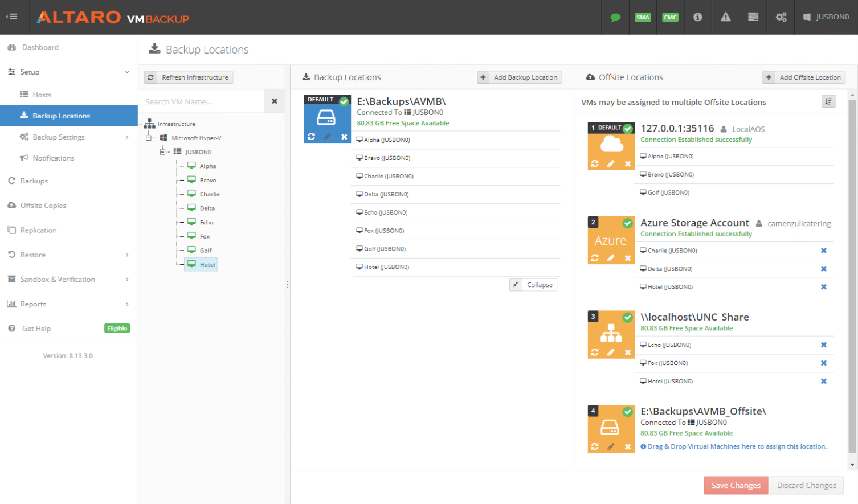The height and width of the screenshot is (504, 858).
Task: Open the settings gears icon in the header
Action: [x=781, y=17]
